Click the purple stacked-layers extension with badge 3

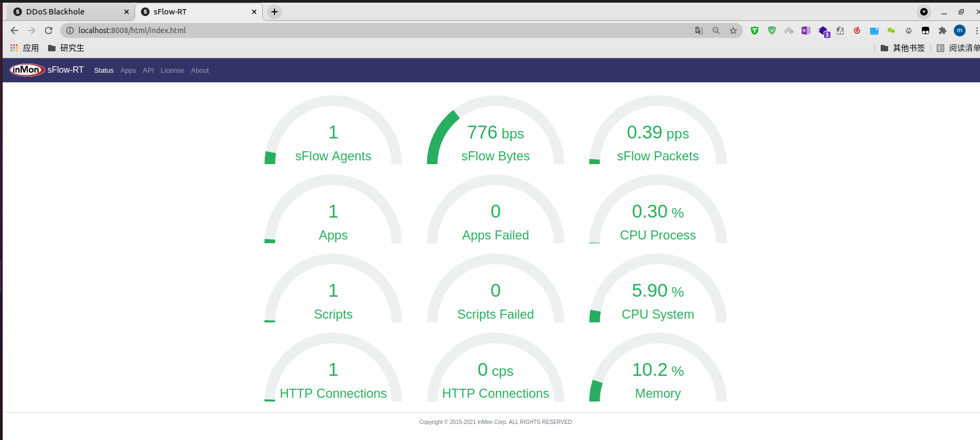click(824, 32)
